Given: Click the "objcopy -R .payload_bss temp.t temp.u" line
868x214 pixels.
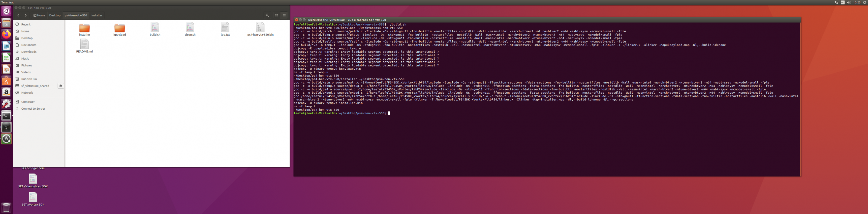Looking at the screenshot, I should point(327,48).
